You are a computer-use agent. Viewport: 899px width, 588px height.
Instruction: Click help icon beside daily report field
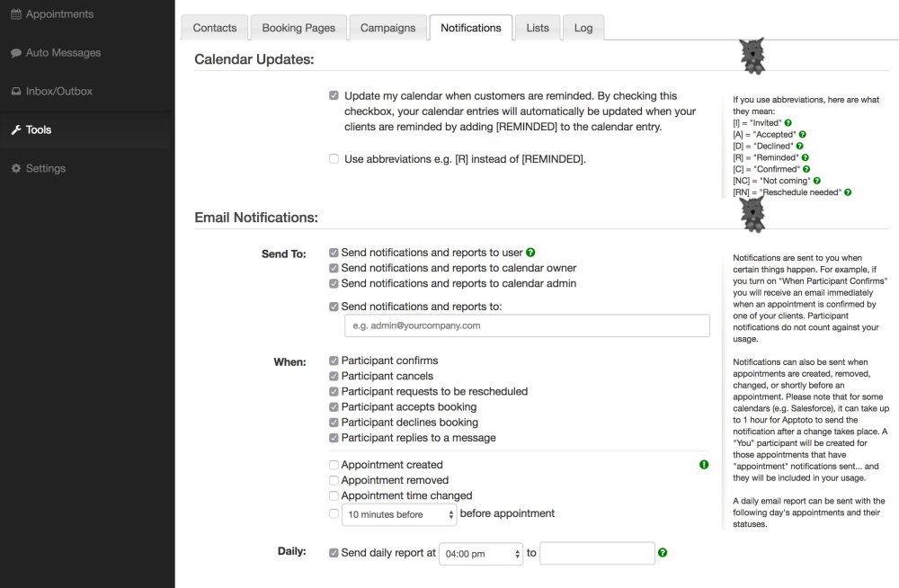(663, 552)
